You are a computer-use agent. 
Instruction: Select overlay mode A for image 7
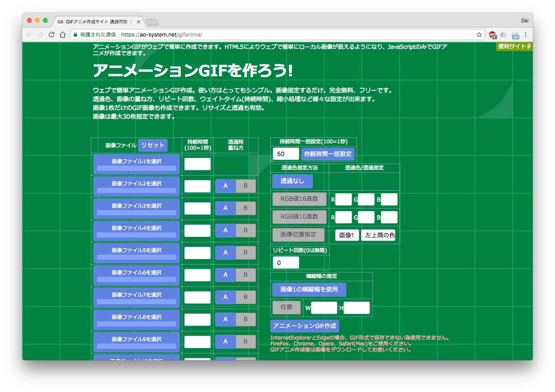[x=225, y=297]
